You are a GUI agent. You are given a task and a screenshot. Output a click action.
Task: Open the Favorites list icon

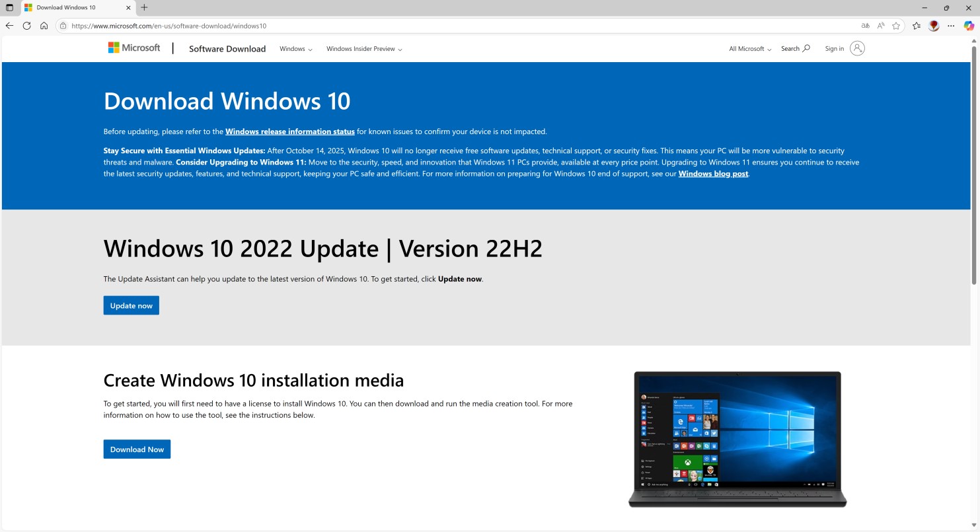click(917, 26)
